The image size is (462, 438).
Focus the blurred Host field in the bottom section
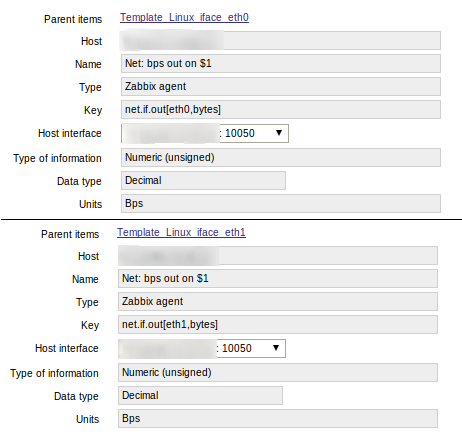(x=278, y=256)
